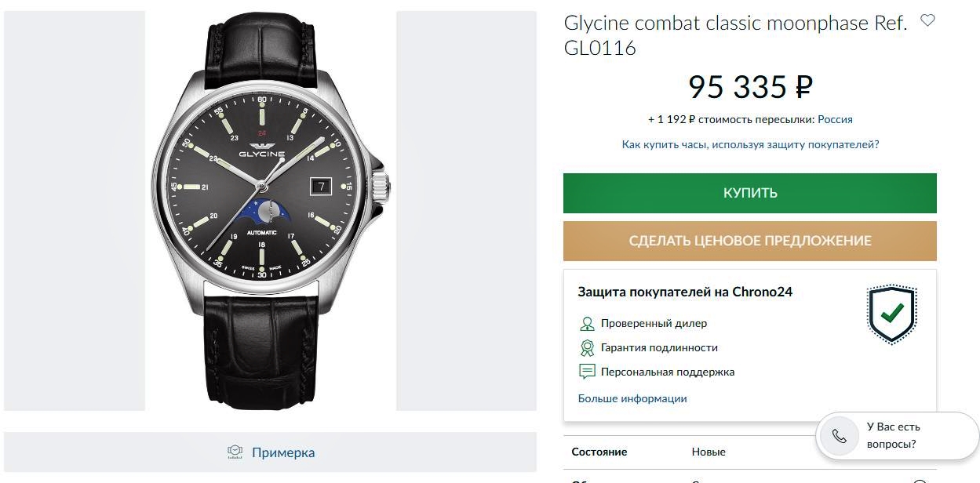Click the Защита покупателей на Chrono24 heading

(x=685, y=292)
